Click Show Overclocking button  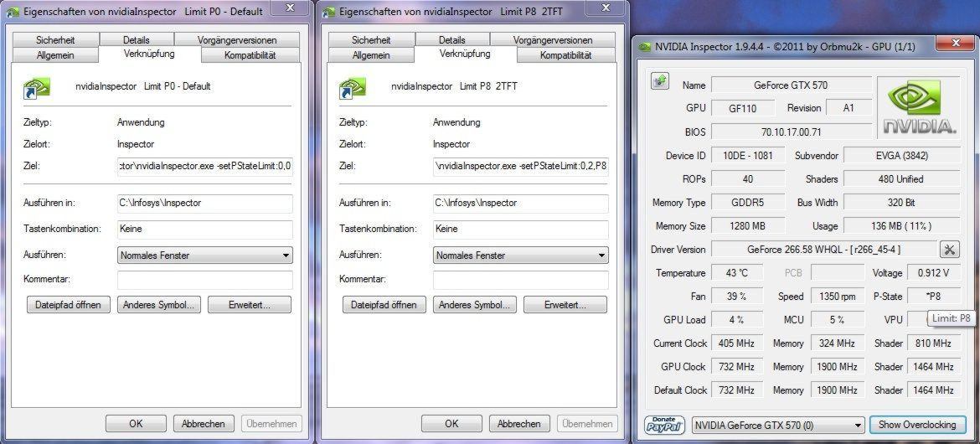tap(917, 425)
